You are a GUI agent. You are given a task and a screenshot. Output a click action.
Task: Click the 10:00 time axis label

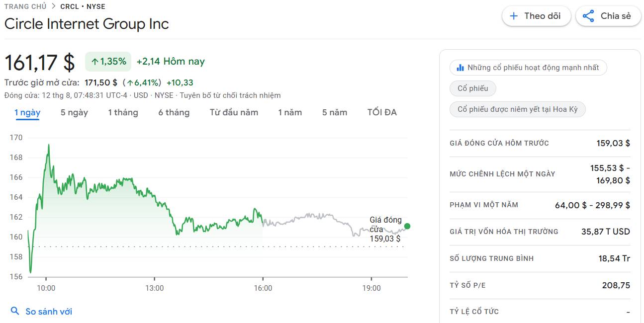pos(46,288)
